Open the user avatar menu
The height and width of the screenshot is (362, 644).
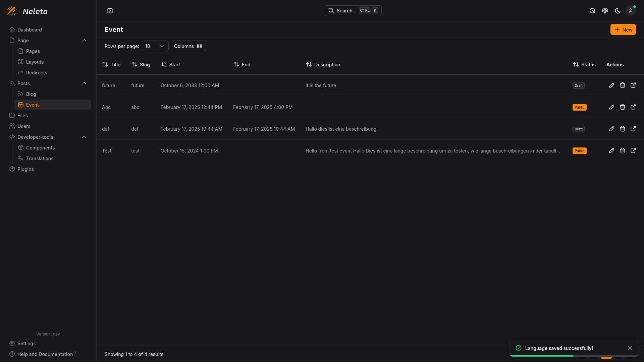(631, 11)
